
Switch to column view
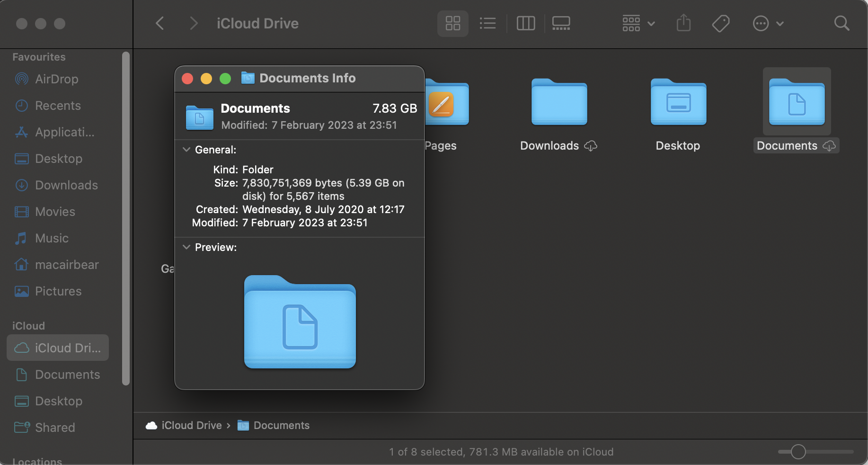(526, 23)
